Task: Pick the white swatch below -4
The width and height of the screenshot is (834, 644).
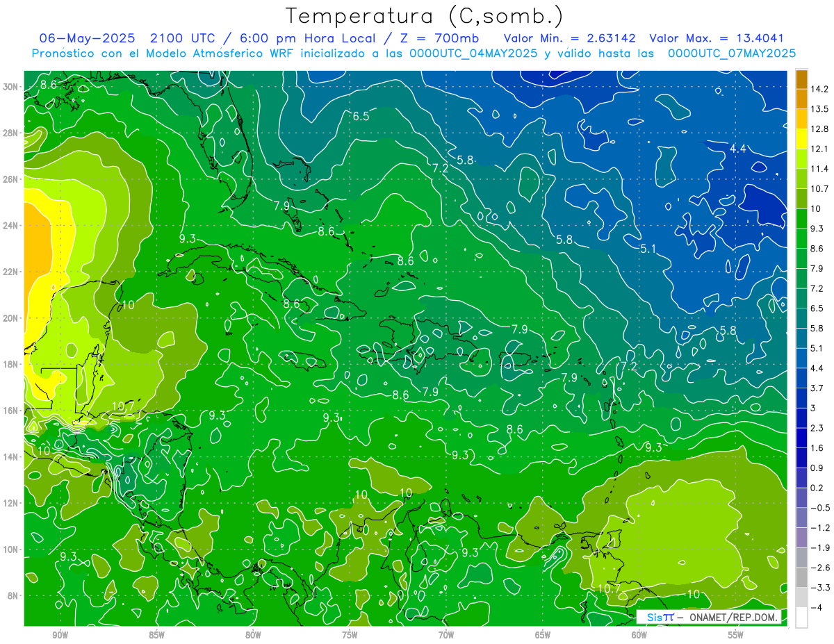Action: [x=801, y=618]
